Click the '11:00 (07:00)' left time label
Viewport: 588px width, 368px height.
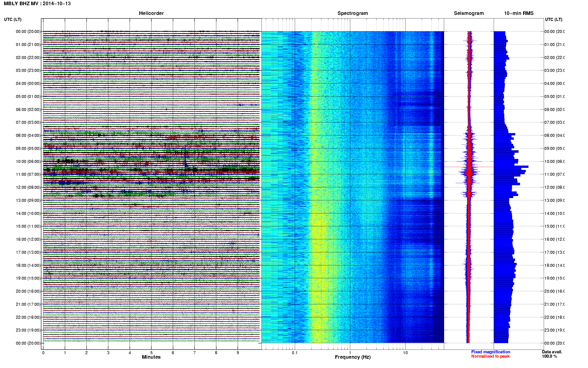pos(28,174)
